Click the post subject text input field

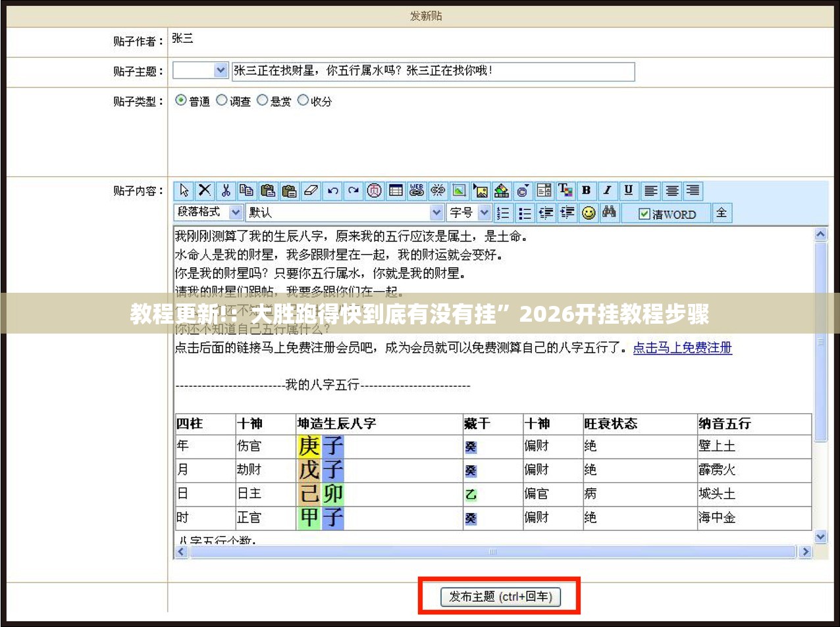433,71
